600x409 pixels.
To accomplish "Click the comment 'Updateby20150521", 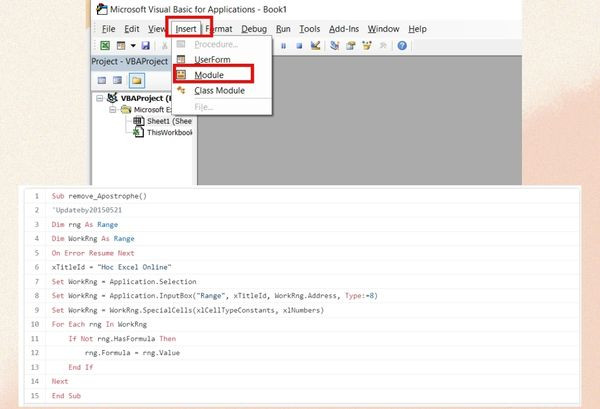I will tap(87, 210).
